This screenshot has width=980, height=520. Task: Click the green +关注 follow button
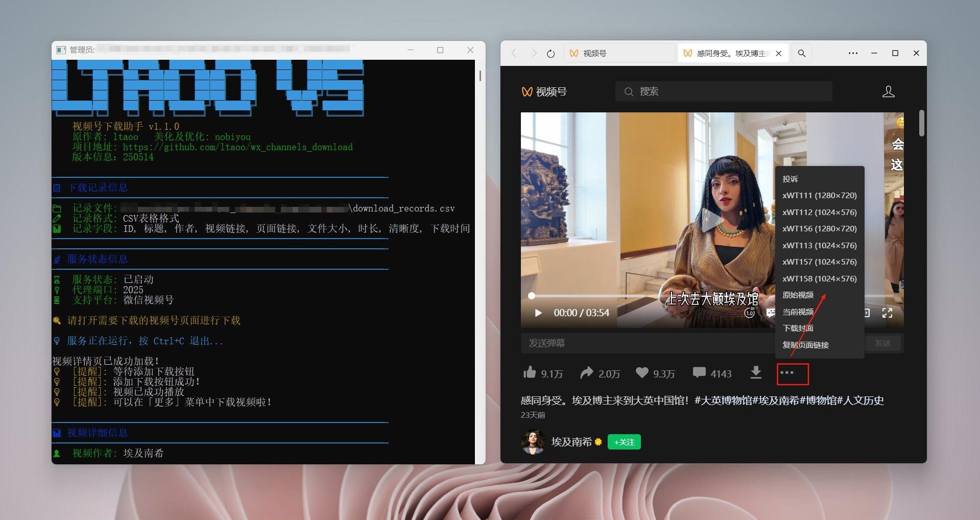(x=624, y=442)
